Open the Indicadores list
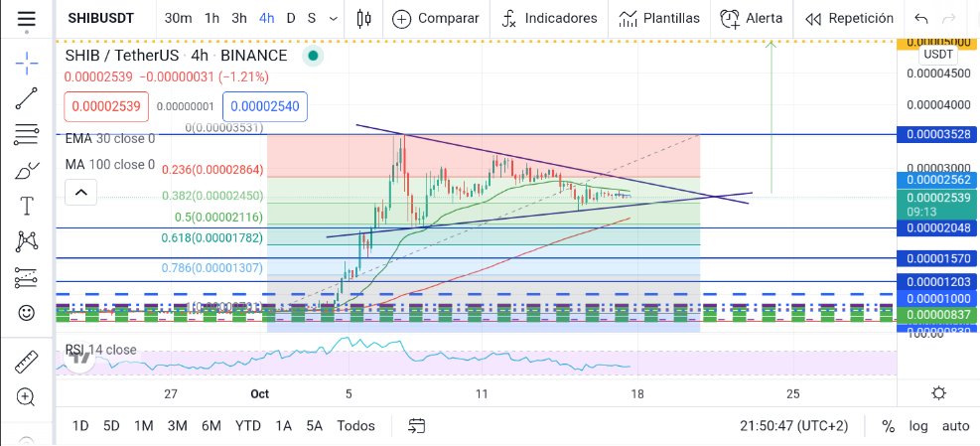 pyautogui.click(x=549, y=19)
